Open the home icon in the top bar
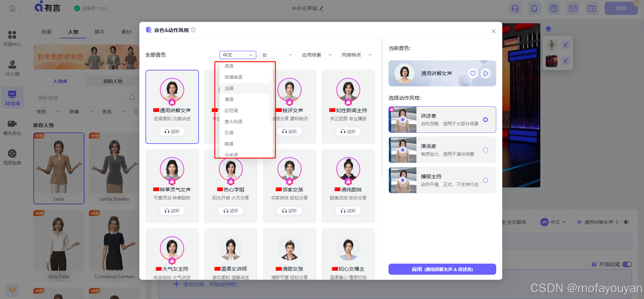This screenshot has width=644, height=299. coord(12,8)
